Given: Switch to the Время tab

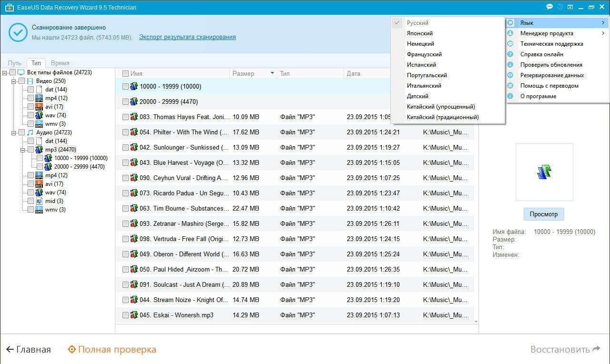Looking at the screenshot, I should click(x=60, y=63).
